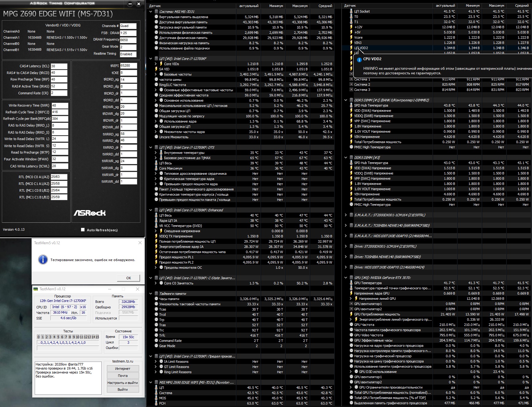Click the power icon next to Предел мощности PL1
The width and height of the screenshot is (532, 407).
tap(156, 257)
